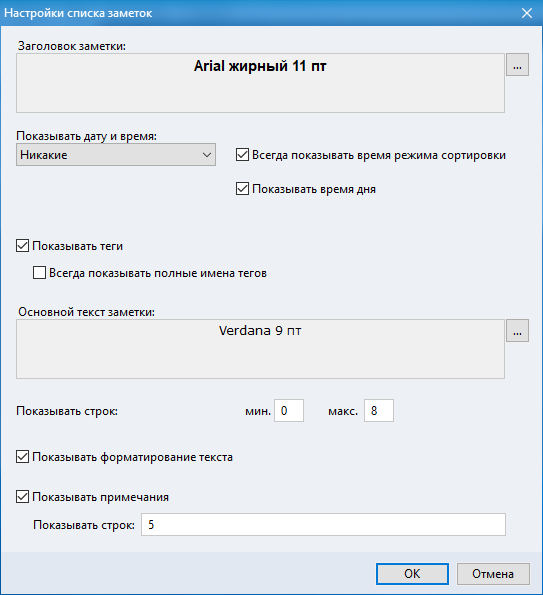Enable Всегда показывать полные имена тегов
This screenshot has width=543, height=595.
click(x=39, y=273)
